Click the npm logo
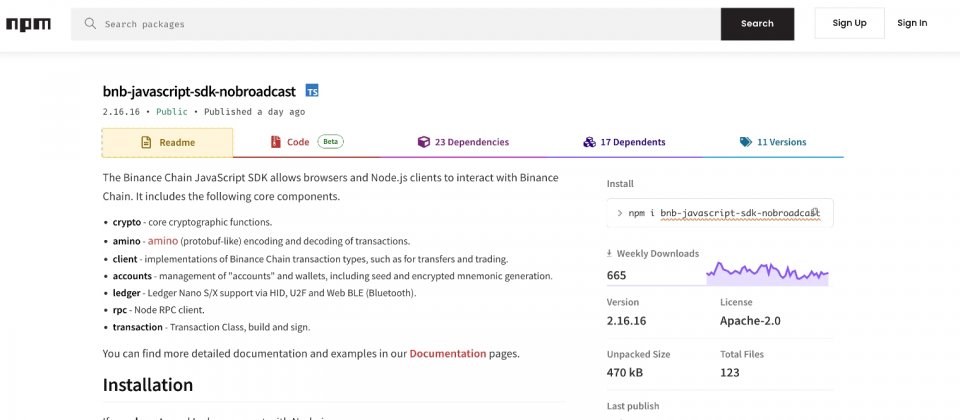Viewport: 960px width, 420px height. tap(28, 24)
